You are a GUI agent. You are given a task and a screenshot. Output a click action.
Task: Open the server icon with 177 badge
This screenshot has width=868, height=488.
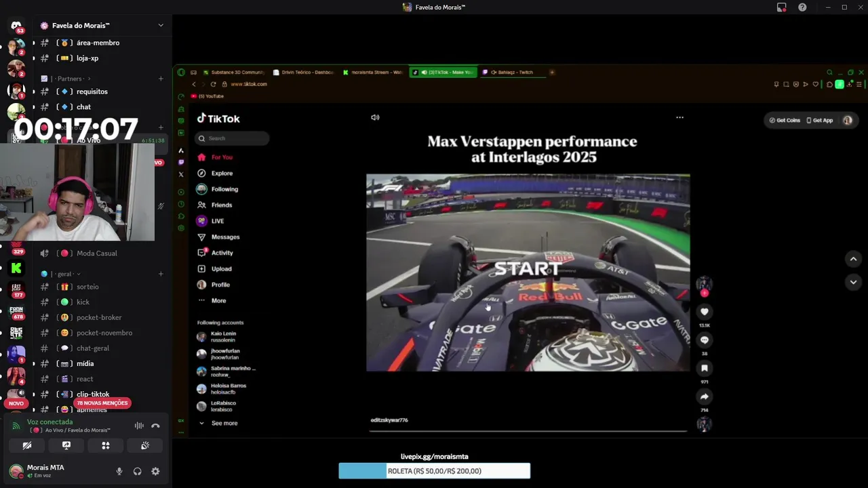[x=16, y=290]
